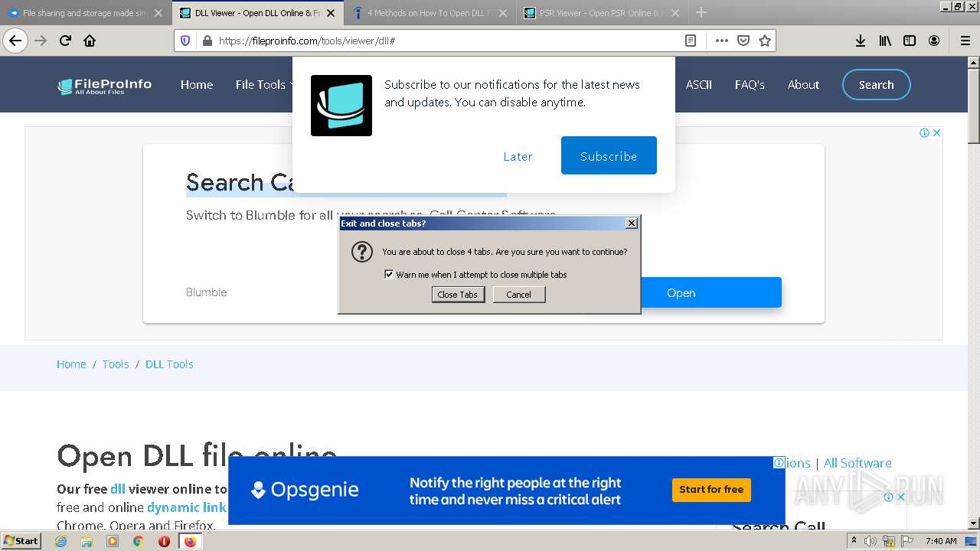The width and height of the screenshot is (980, 551).
Task: Save page to Pocket icon
Action: (x=743, y=41)
